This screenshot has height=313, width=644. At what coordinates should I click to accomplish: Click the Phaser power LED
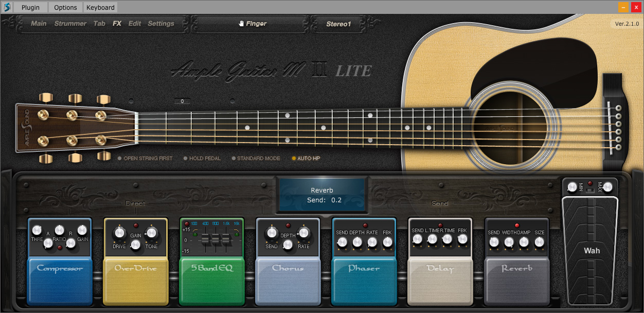365,225
